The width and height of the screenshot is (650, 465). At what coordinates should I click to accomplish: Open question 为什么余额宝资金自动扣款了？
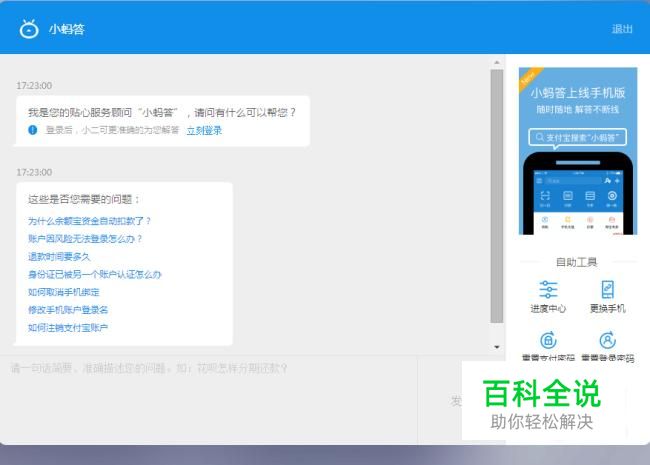coord(90,221)
